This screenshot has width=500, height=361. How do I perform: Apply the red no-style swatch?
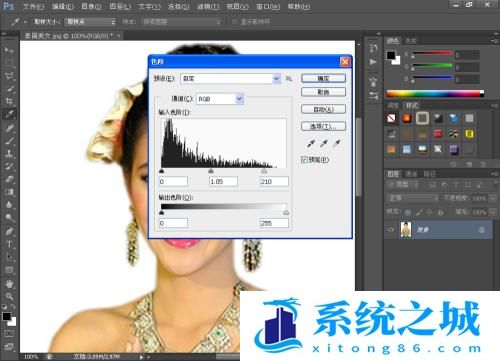[x=391, y=118]
